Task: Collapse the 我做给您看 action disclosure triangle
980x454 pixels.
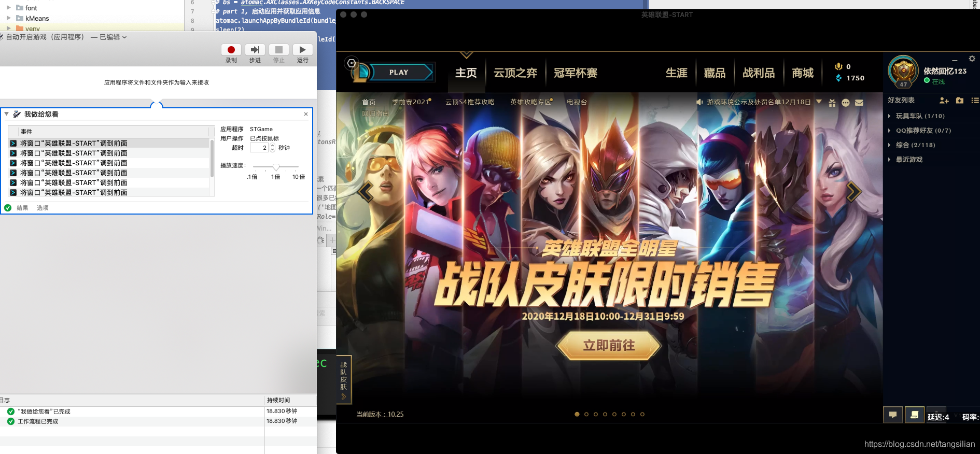Action: pos(6,114)
